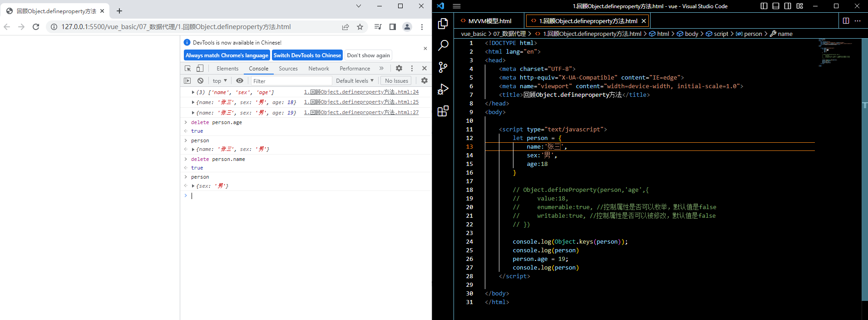Focus the console Filter input field

tap(292, 81)
